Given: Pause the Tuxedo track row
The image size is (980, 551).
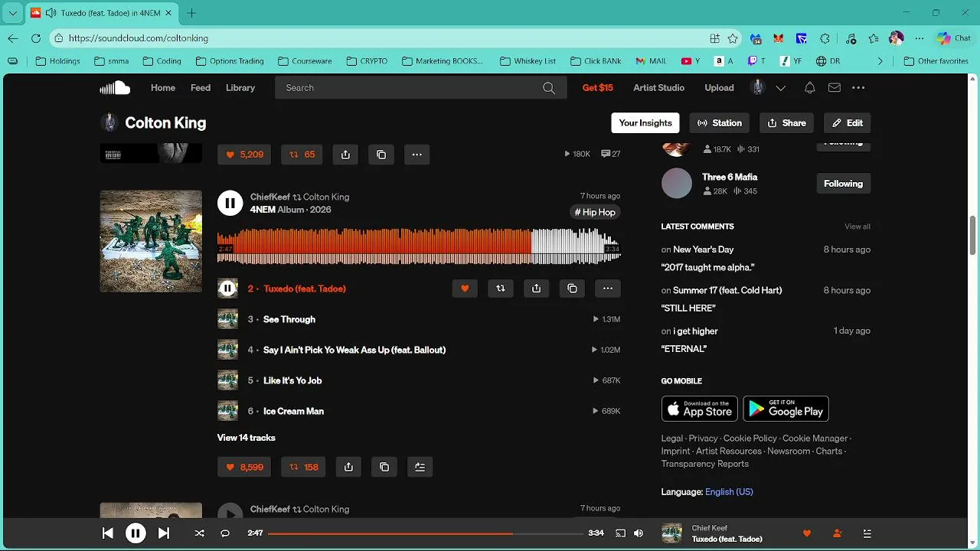Looking at the screenshot, I should (227, 289).
